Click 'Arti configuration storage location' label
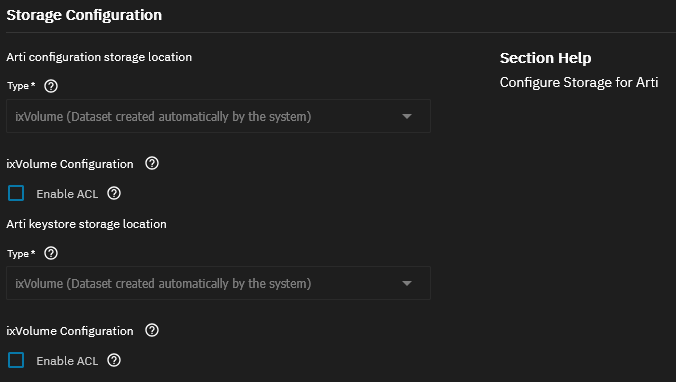Viewport: 676px width, 382px height. tap(99, 57)
